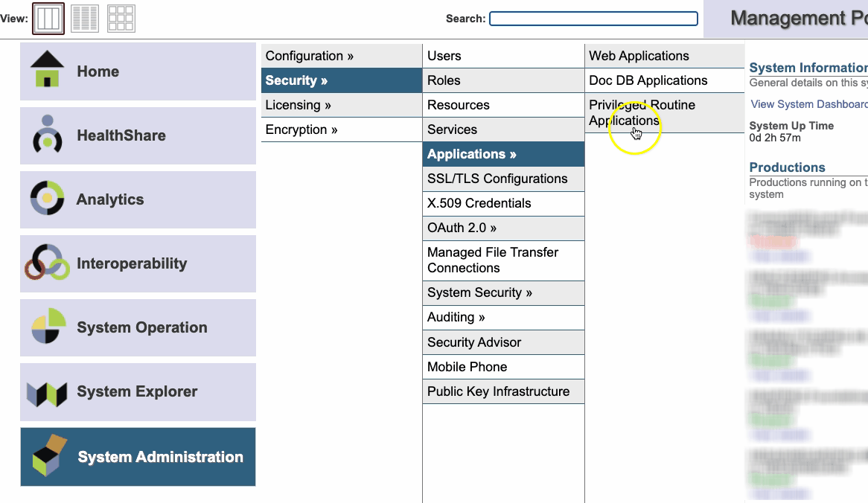
Task: Open SSL/TLS Configurations
Action: click(504, 179)
